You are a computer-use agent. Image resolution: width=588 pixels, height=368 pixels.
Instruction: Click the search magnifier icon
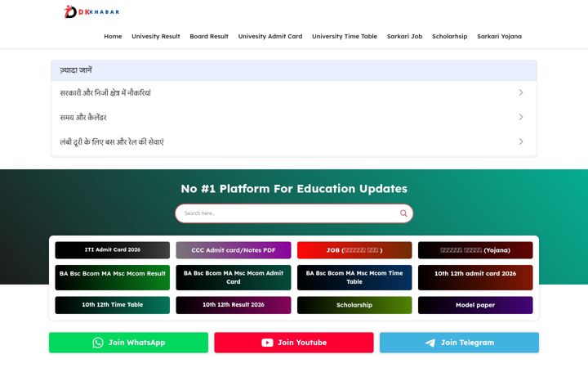(x=403, y=213)
